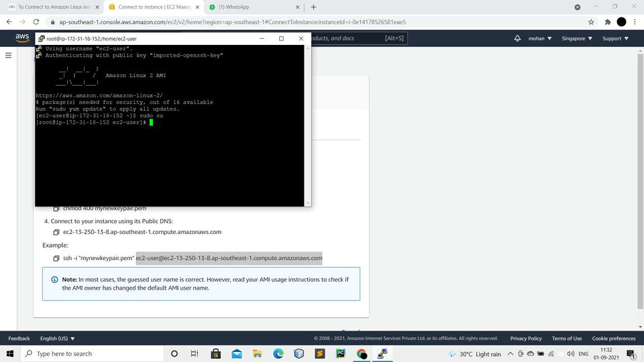Viewport: 644px width, 362px height.
Task: Click the Chrome address bar URL
Action: click(x=233, y=22)
